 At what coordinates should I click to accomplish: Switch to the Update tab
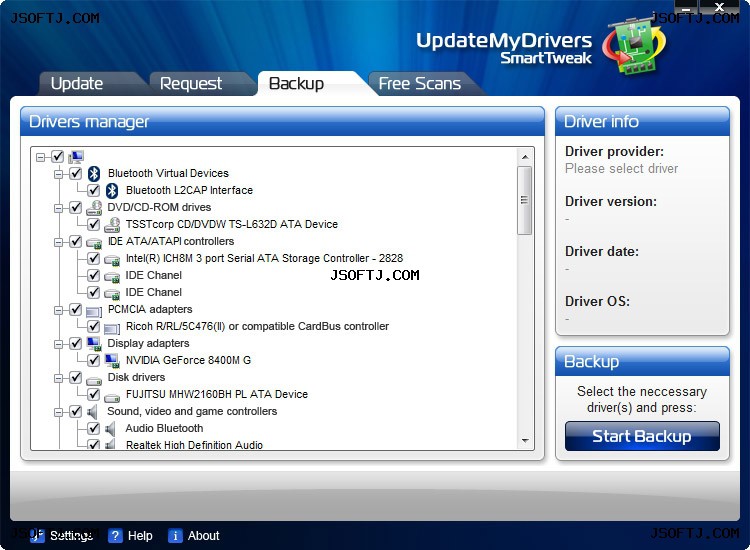[77, 84]
